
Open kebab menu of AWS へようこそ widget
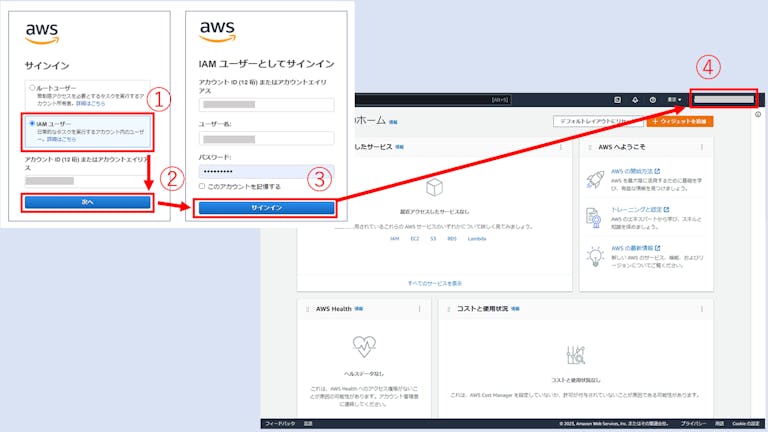point(702,147)
